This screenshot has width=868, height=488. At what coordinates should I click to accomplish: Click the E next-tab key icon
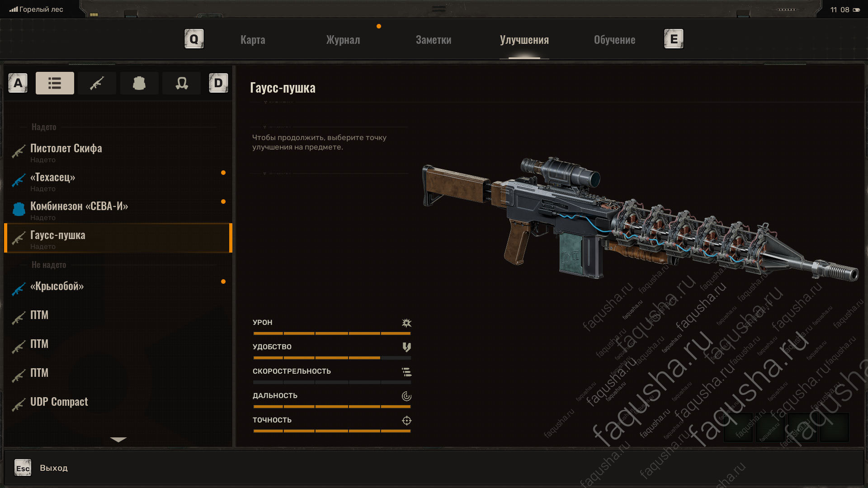[674, 39]
